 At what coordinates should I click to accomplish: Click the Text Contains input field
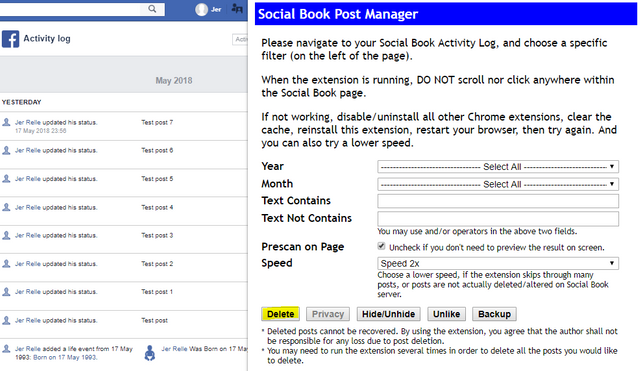(498, 201)
